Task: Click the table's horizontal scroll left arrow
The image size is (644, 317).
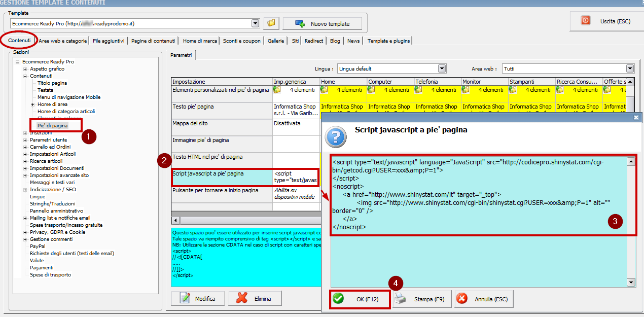Action: pos(175,220)
